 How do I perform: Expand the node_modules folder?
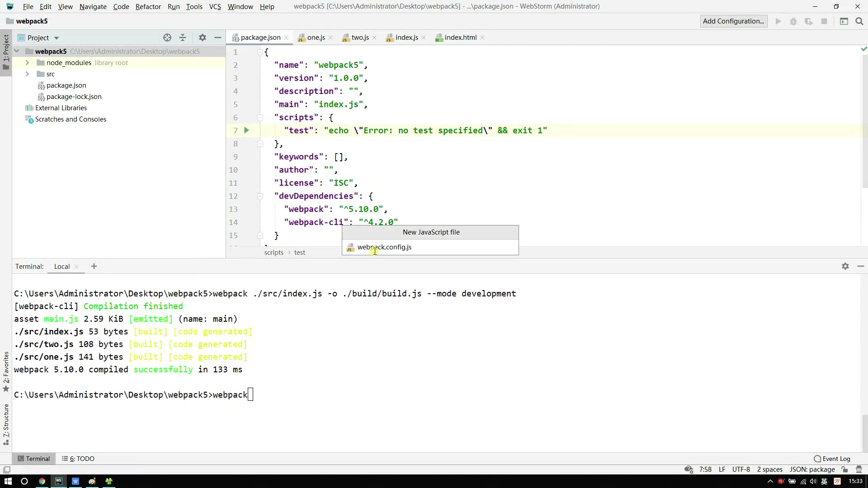pos(27,62)
